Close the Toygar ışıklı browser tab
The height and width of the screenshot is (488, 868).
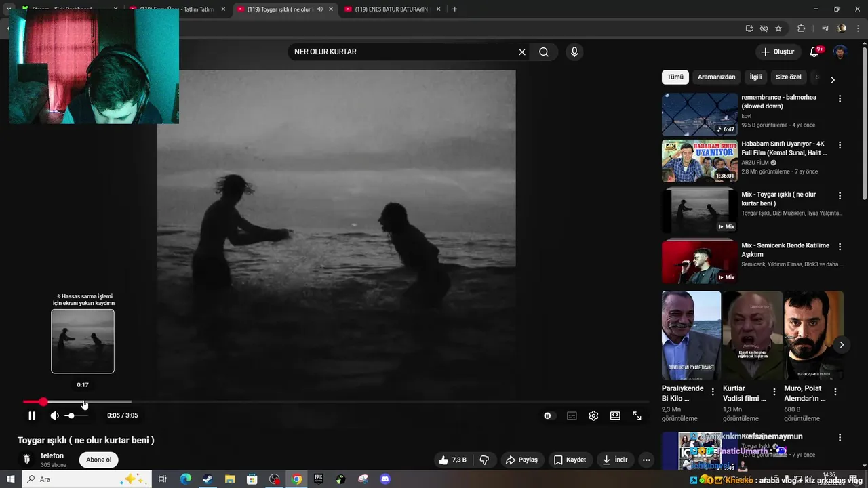point(331,9)
